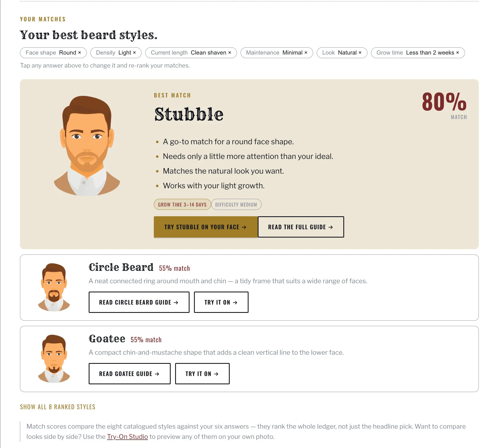Remove the Density Light filter chip
Viewport: 496px width, 448px height.
[116, 53]
